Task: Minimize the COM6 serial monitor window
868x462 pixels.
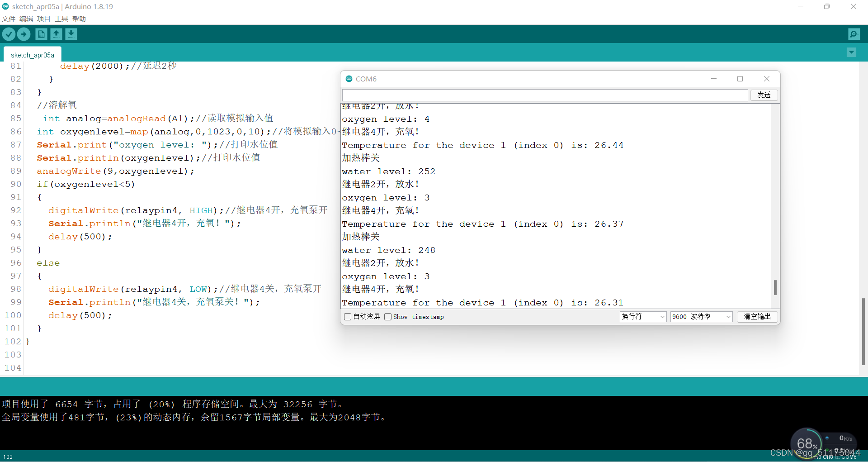Action: click(714, 79)
